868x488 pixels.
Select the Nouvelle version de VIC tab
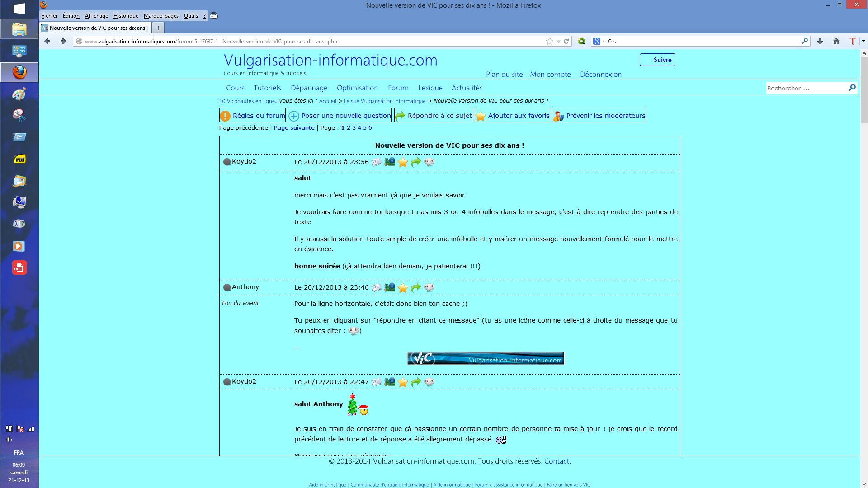click(x=95, y=28)
